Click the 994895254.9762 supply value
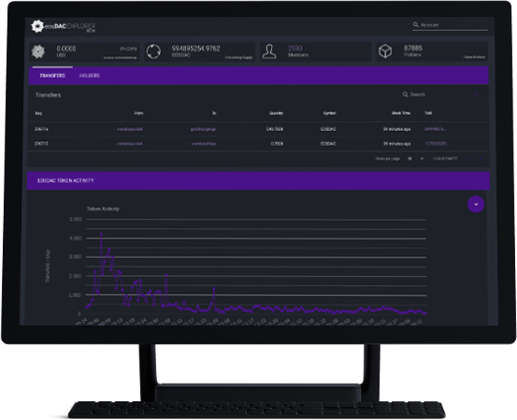This screenshot has width=517, height=420. (x=195, y=49)
